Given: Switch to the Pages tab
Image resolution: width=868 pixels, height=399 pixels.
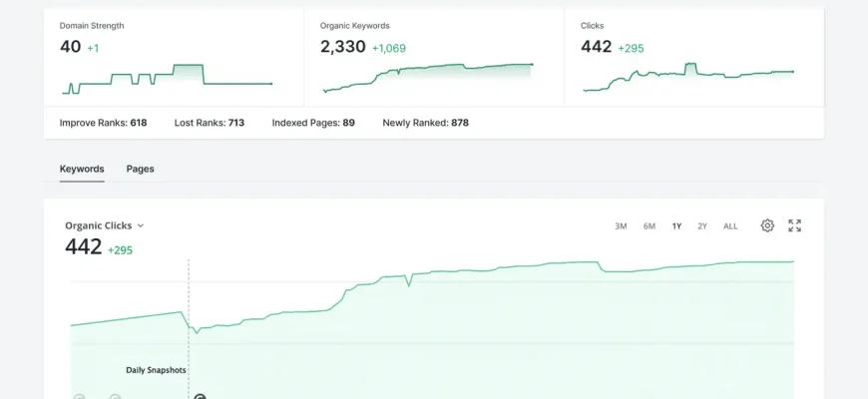Looking at the screenshot, I should click(x=140, y=169).
